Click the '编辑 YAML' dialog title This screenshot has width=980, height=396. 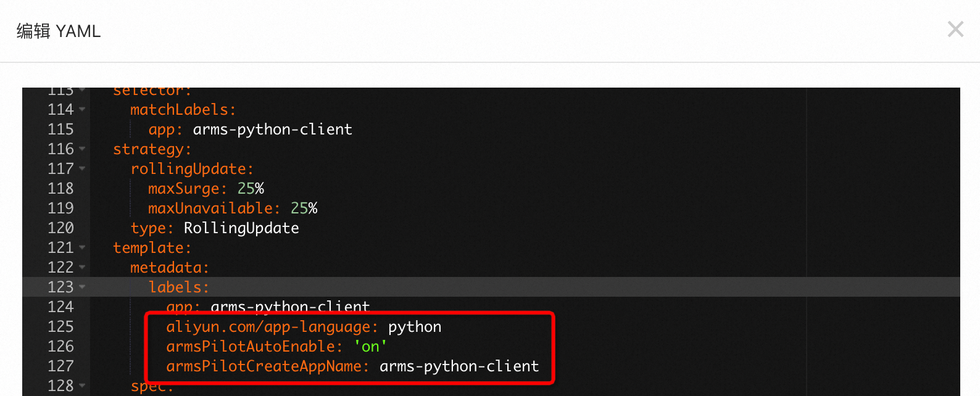click(x=59, y=31)
